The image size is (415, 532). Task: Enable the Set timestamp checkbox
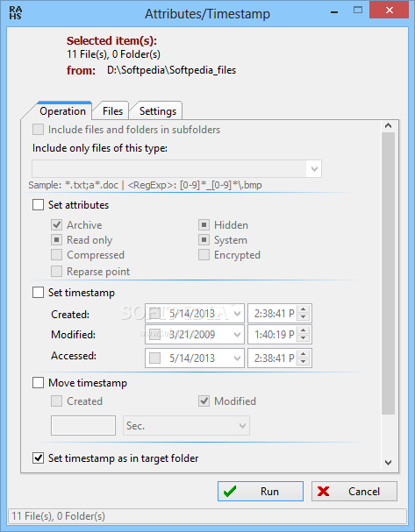(38, 292)
